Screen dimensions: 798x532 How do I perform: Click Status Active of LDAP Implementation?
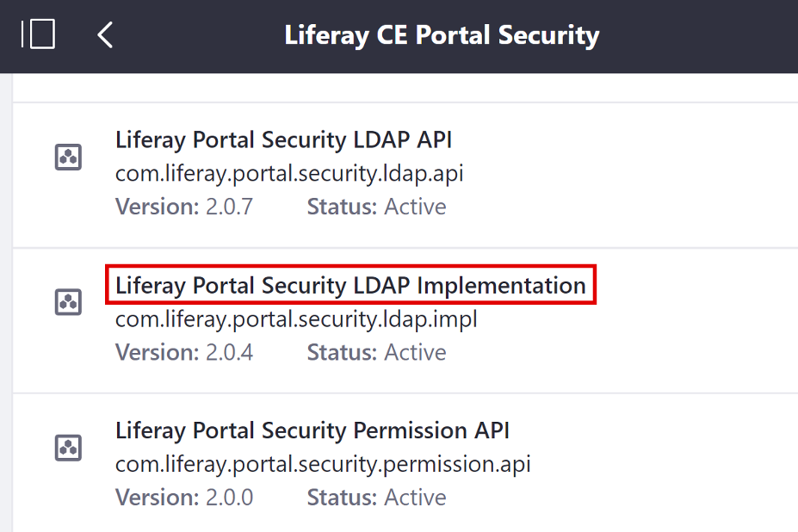pos(376,352)
